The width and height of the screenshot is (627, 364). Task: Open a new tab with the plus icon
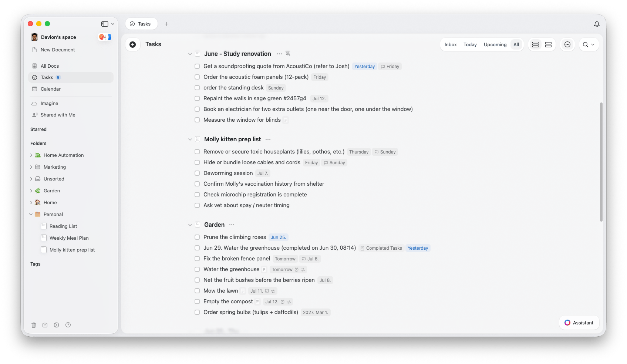point(166,24)
